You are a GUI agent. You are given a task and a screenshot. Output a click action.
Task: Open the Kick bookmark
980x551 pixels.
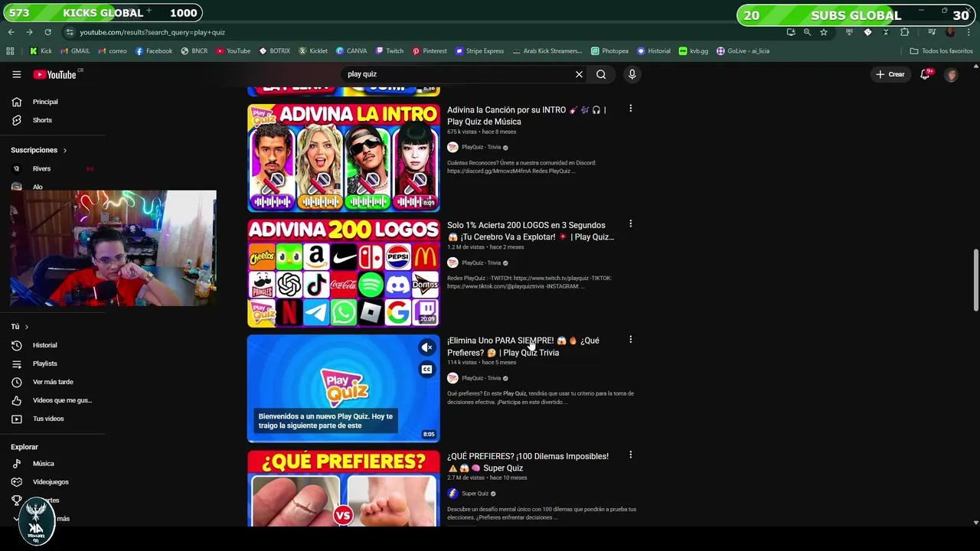click(x=41, y=51)
